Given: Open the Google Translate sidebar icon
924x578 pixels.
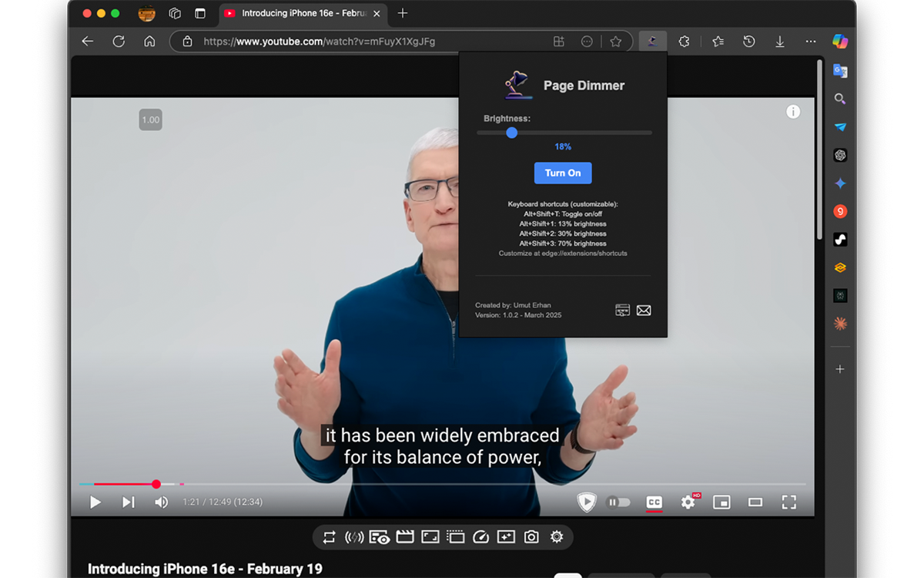Looking at the screenshot, I should pos(840,71).
